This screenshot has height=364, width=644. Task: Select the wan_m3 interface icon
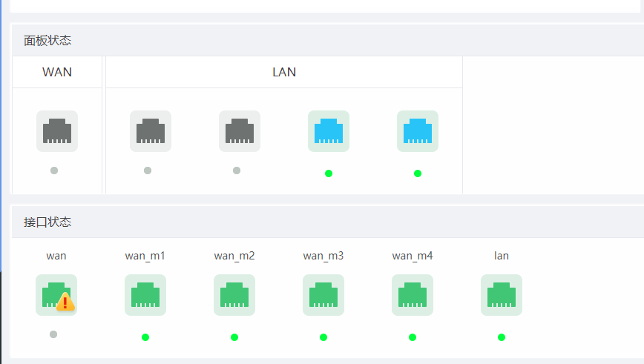point(323,295)
